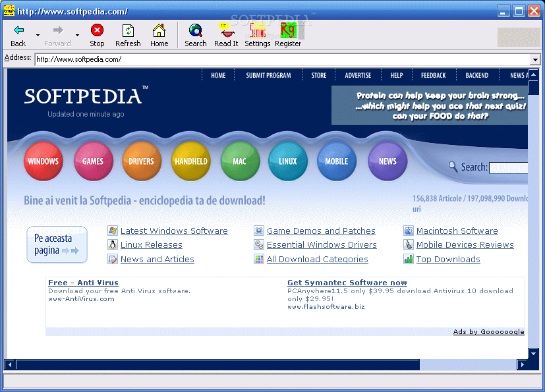
Task: Click the Ads by Goooooogle link
Action: 489,332
